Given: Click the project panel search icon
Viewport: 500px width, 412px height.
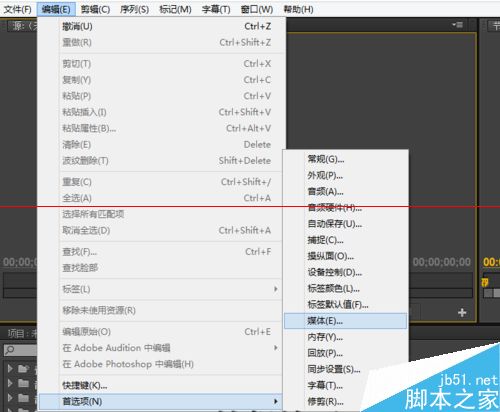Looking at the screenshot, I should 10,350.
